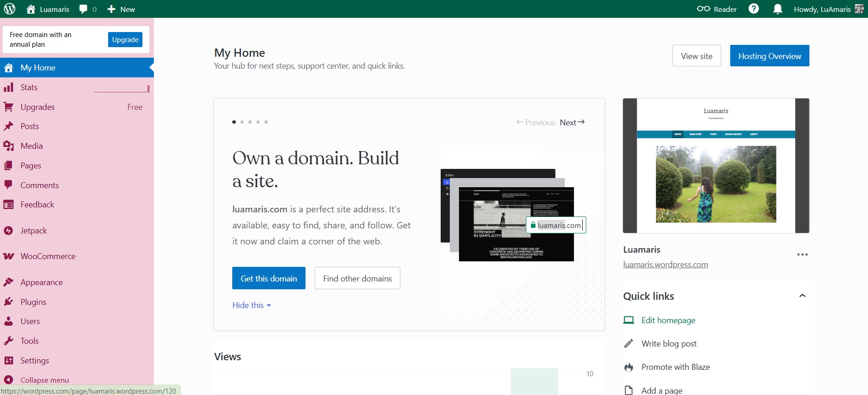Click the Promote with Blaze flame icon
Screen dimensions: 868x395
(629, 367)
